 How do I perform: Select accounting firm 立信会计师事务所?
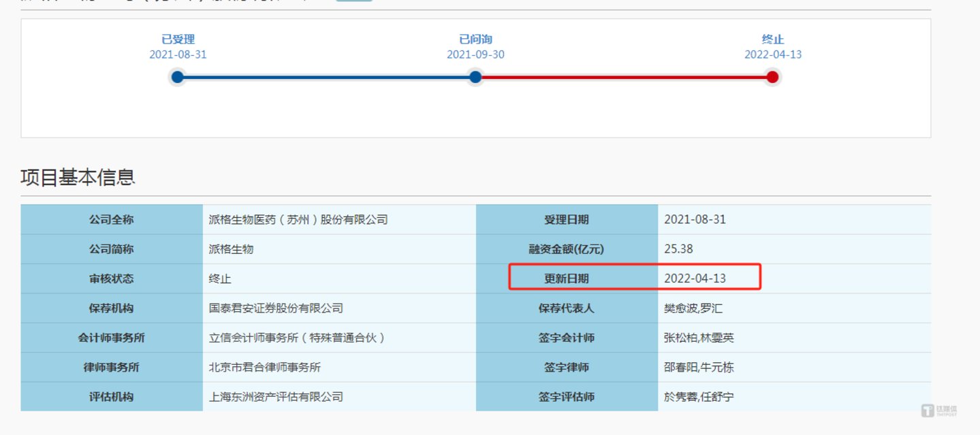point(297,338)
